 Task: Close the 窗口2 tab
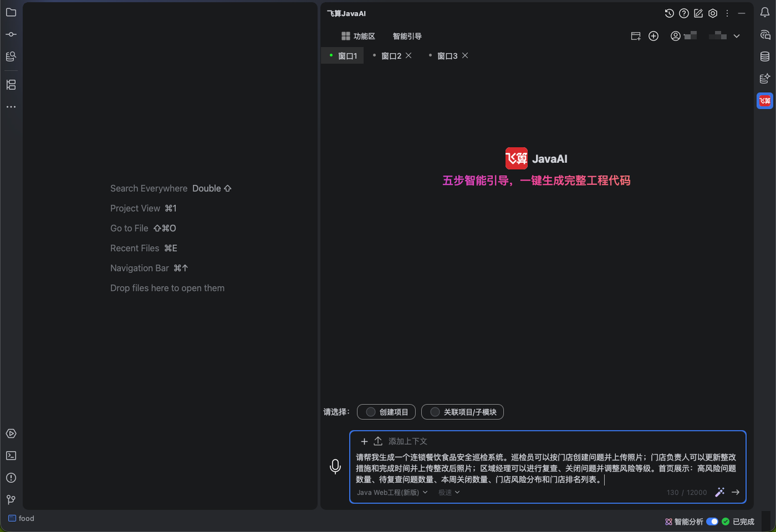point(409,55)
